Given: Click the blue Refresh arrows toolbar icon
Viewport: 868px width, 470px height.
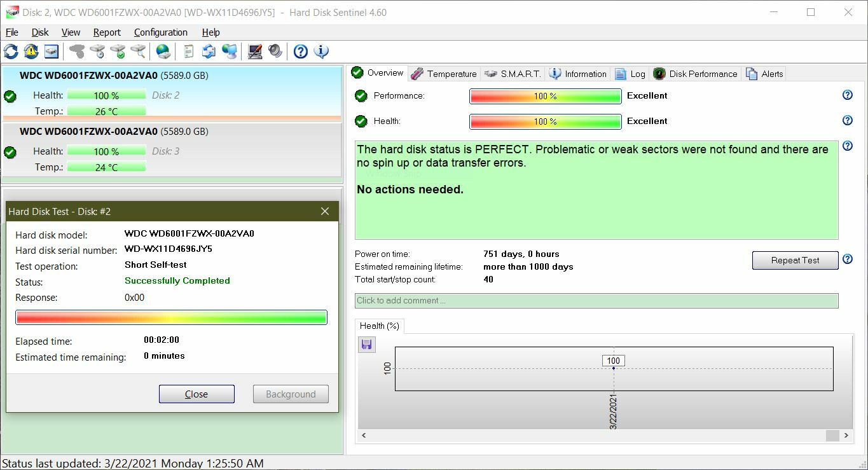Looking at the screenshot, I should (11, 52).
